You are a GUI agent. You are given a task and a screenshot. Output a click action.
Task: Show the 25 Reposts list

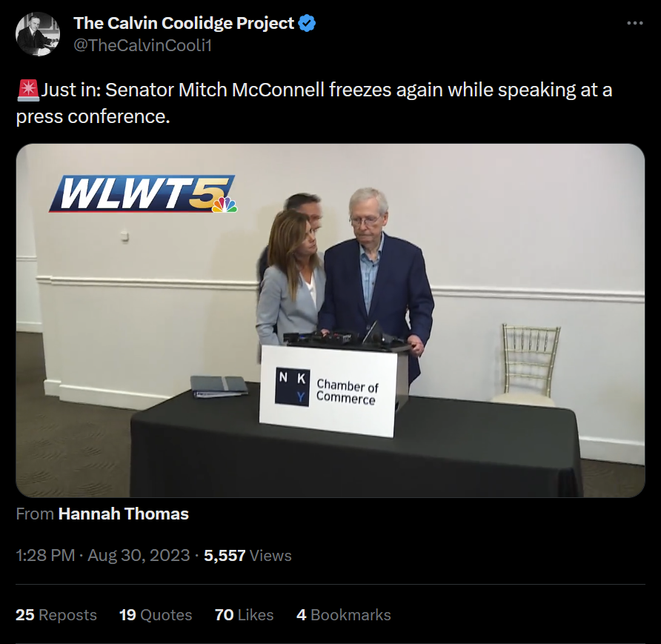[x=56, y=615]
